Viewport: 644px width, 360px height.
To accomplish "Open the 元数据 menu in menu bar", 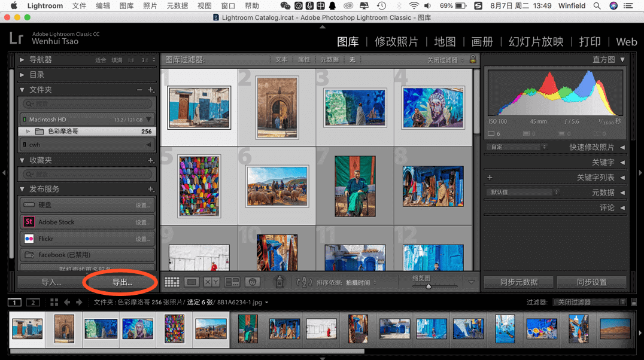I will pos(177,6).
